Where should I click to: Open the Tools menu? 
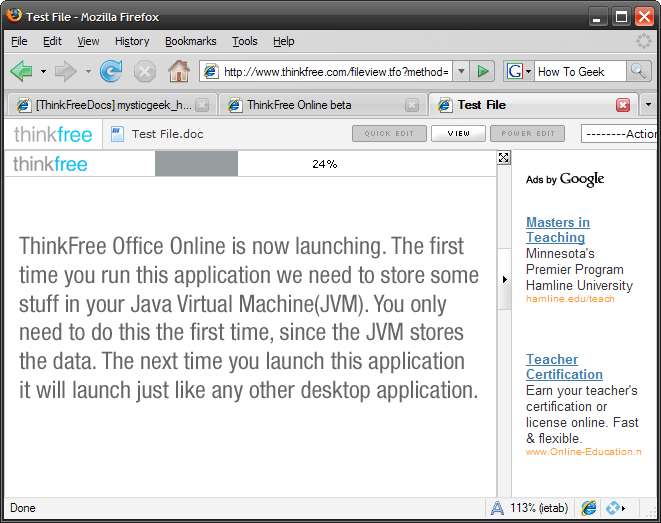pos(245,41)
